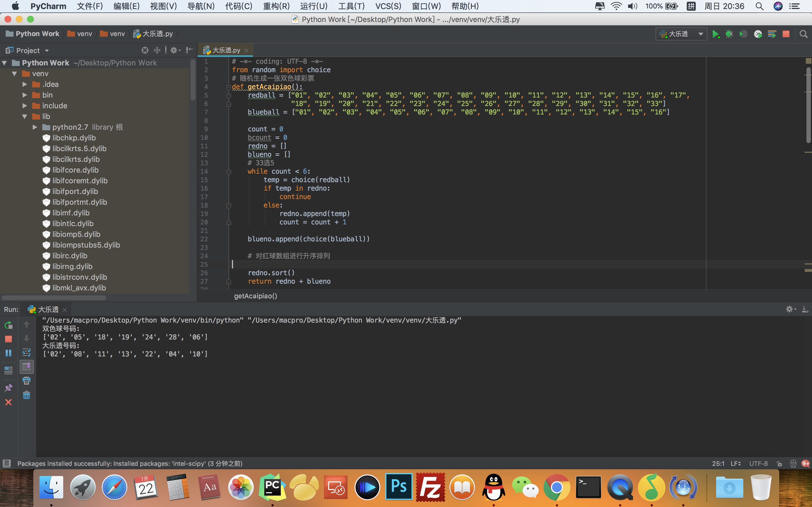
Task: Toggle soft-wrap in Run console
Action: (x=27, y=353)
